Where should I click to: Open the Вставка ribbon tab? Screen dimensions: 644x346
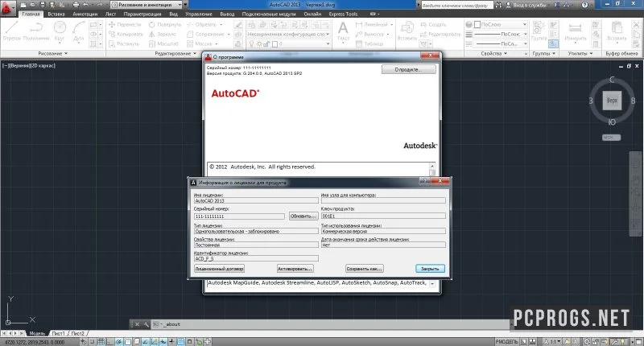coord(56,14)
